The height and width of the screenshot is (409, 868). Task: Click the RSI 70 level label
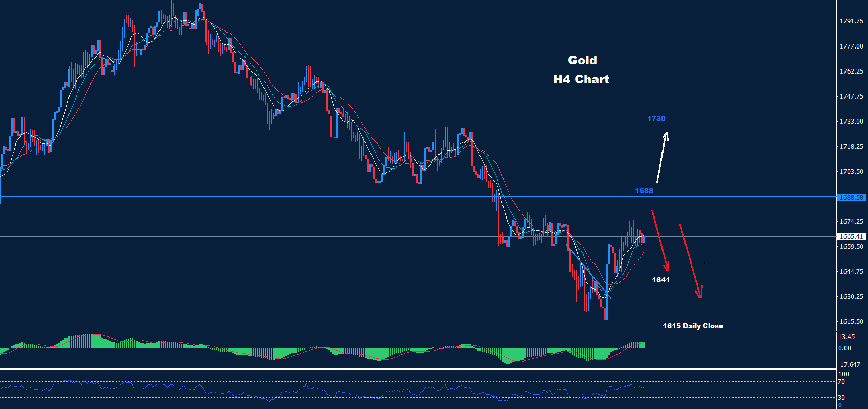[841, 382]
